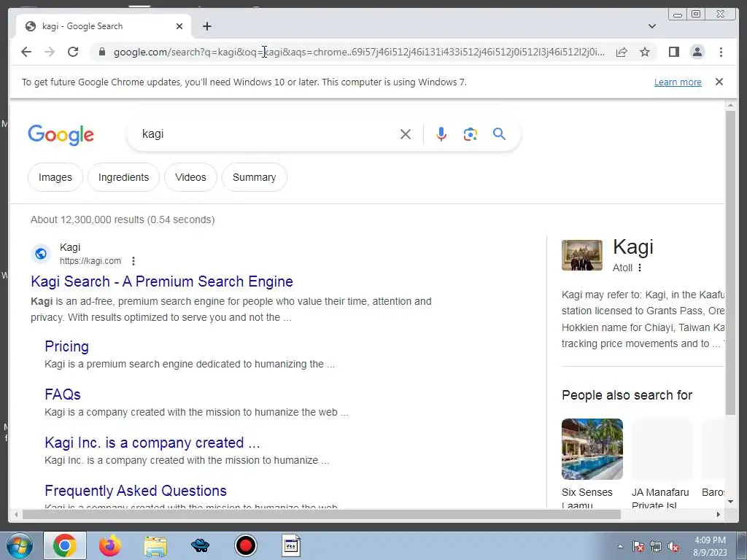The height and width of the screenshot is (560, 747).
Task: Open the document app taskbar icon
Action: (290, 545)
